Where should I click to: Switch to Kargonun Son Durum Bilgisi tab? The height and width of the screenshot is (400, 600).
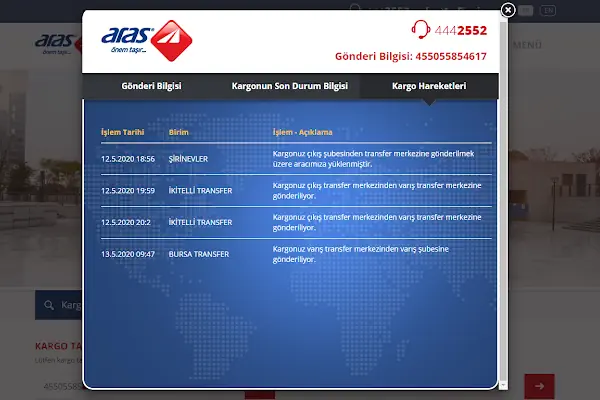coord(290,86)
